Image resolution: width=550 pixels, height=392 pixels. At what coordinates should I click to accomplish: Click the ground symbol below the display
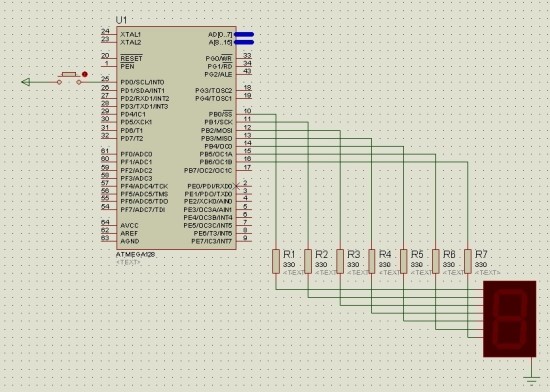pos(531,380)
